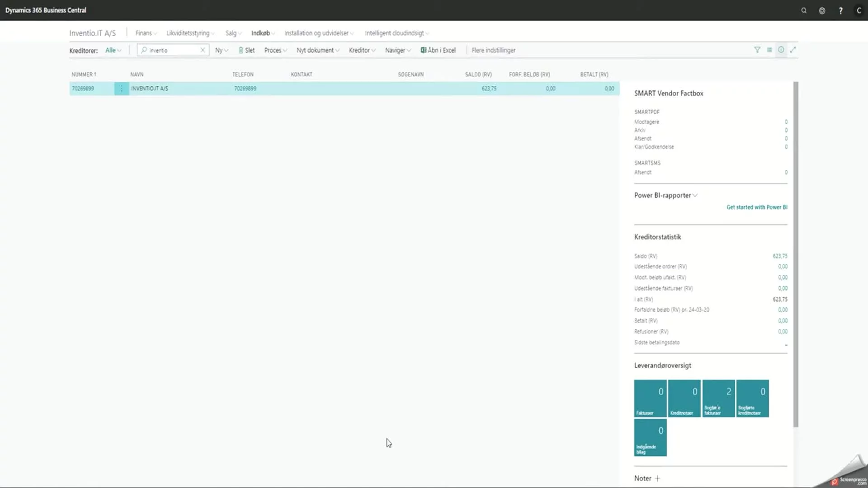
Task: Sort by SALDO (RV) column header
Action: (x=478, y=74)
